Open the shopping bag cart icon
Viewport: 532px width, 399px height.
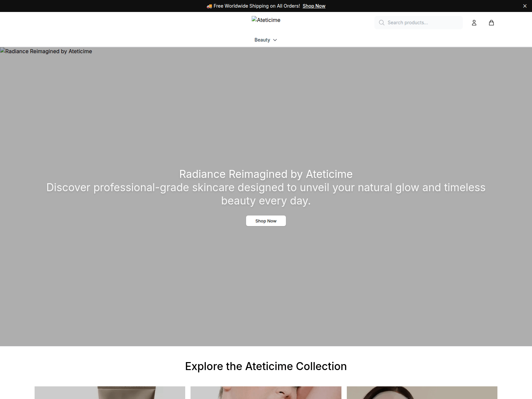(491, 23)
